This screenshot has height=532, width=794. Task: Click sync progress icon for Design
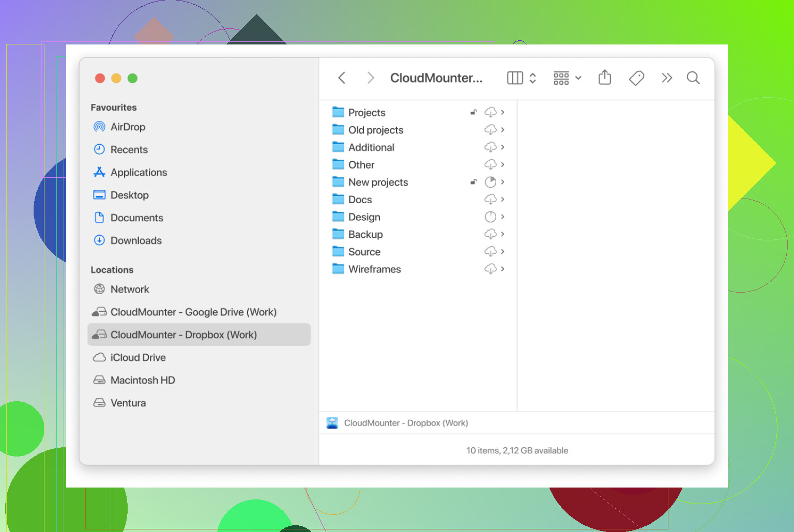coord(491,217)
